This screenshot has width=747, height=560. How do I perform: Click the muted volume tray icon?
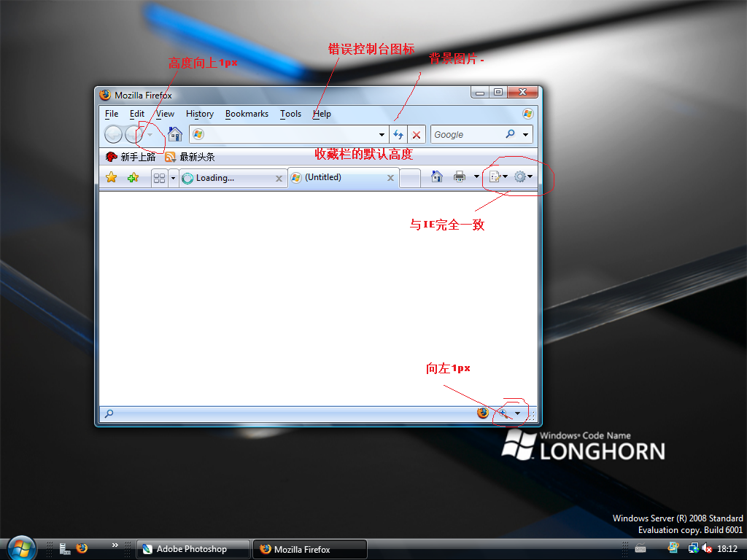(x=707, y=548)
